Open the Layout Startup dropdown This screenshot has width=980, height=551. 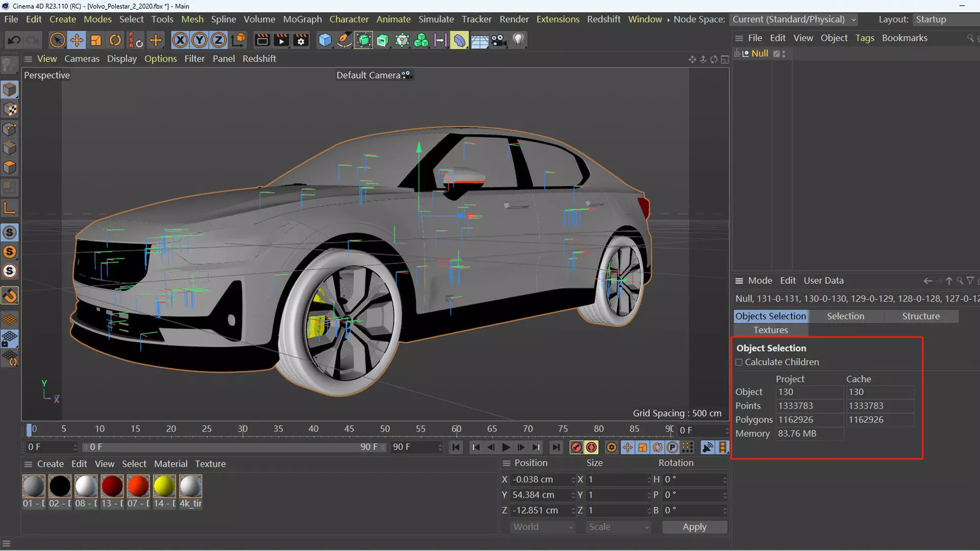pos(946,19)
